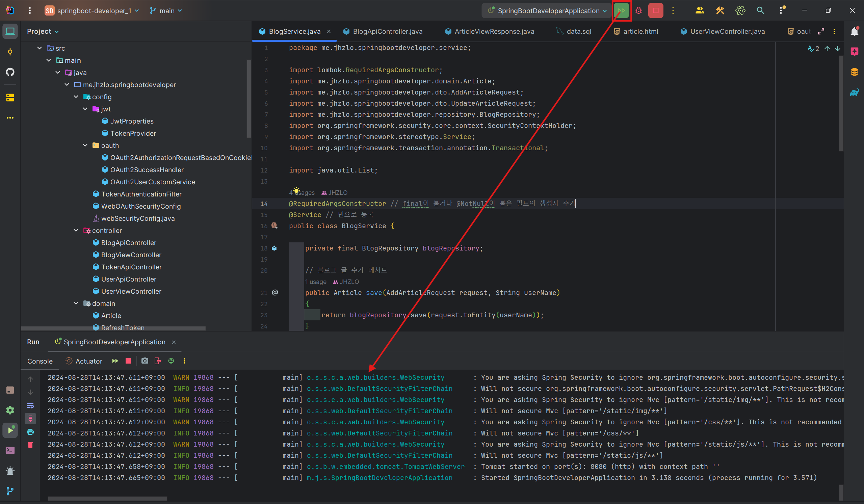Collapse the oauth folder in tree
The height and width of the screenshot is (504, 864).
[x=85, y=145]
